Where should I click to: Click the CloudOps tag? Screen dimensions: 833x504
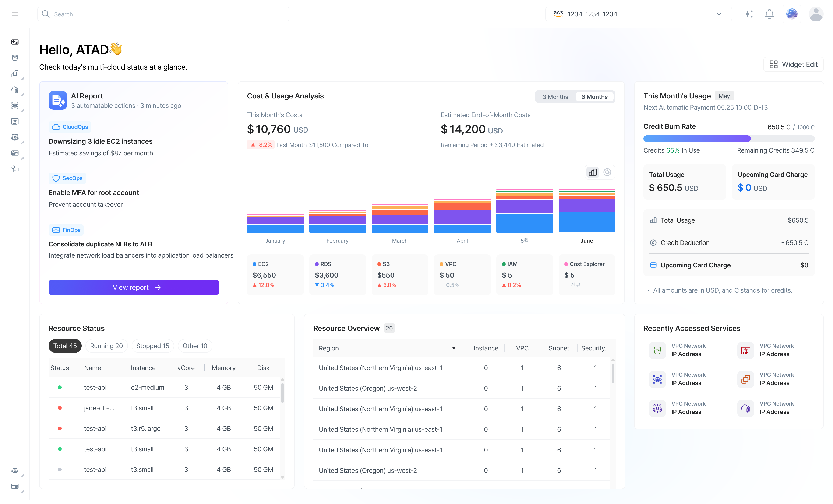70,127
